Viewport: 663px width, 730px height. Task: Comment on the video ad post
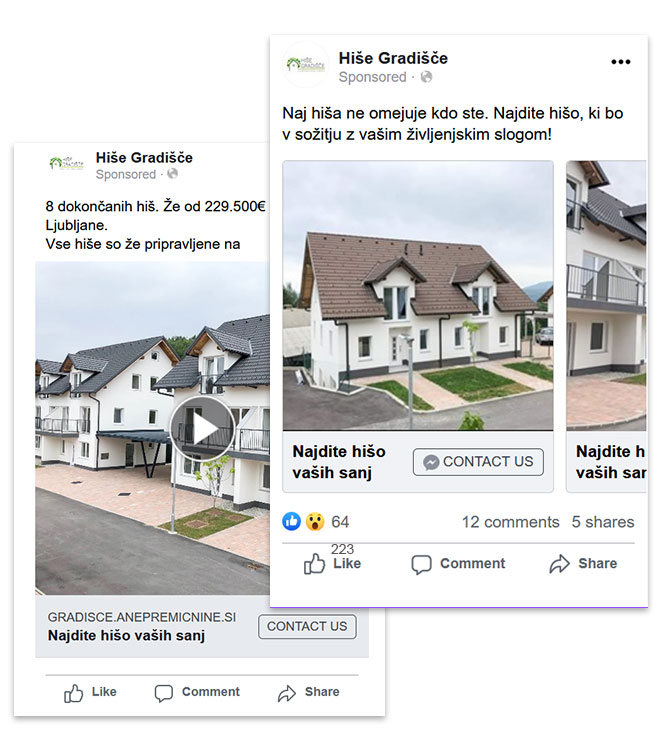tap(197, 692)
